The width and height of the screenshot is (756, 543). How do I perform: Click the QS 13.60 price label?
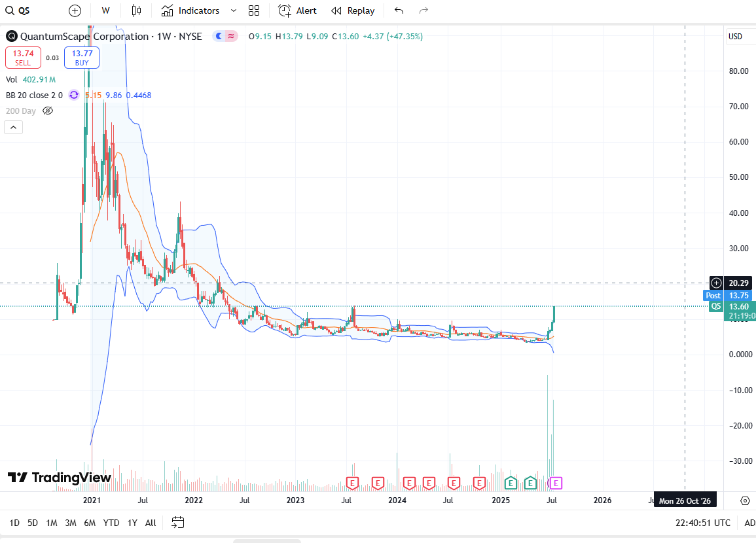pyautogui.click(x=731, y=306)
